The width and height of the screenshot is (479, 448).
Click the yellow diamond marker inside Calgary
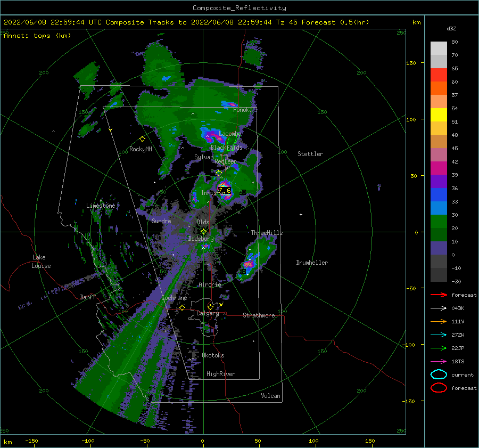point(210,307)
